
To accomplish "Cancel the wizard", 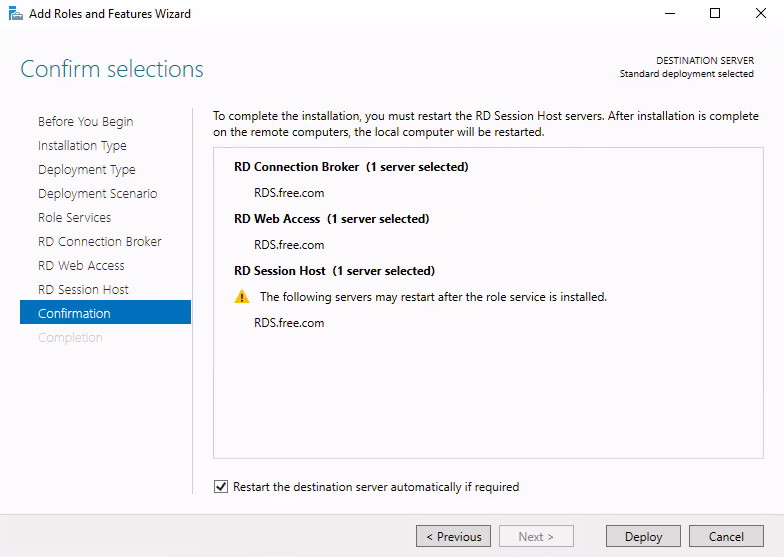I will point(726,536).
